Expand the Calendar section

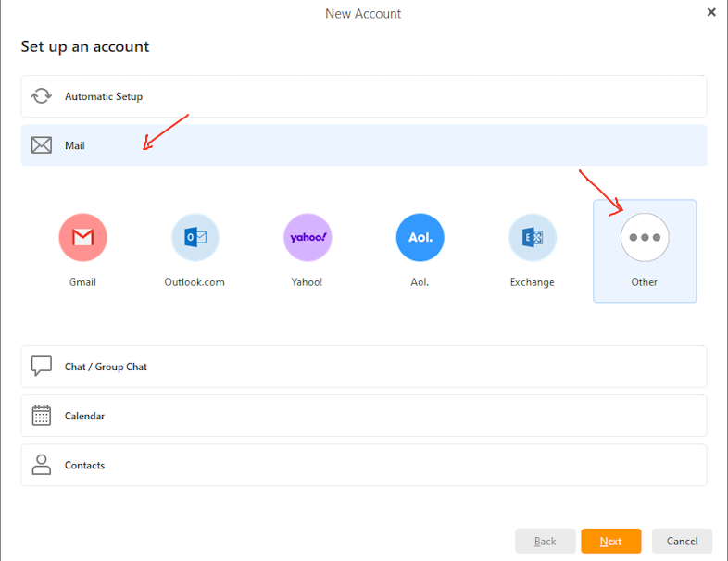click(x=363, y=416)
